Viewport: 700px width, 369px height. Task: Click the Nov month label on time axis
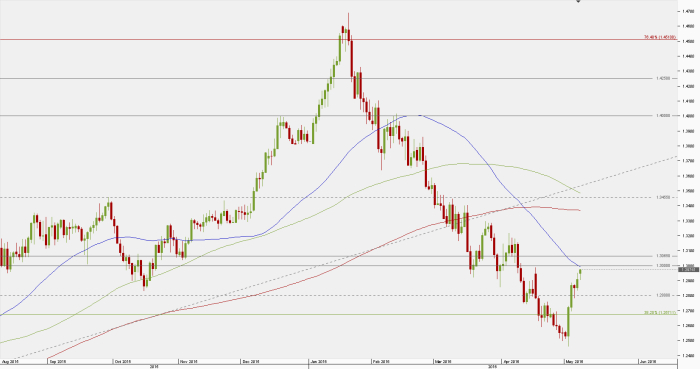tap(189, 362)
